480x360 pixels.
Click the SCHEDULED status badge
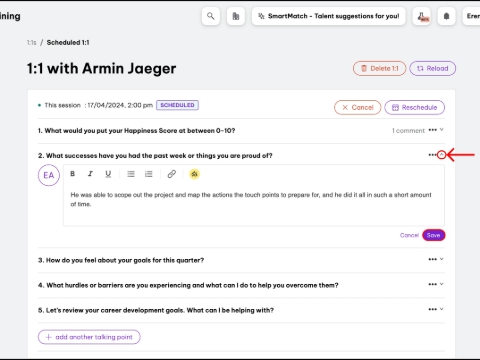(177, 105)
